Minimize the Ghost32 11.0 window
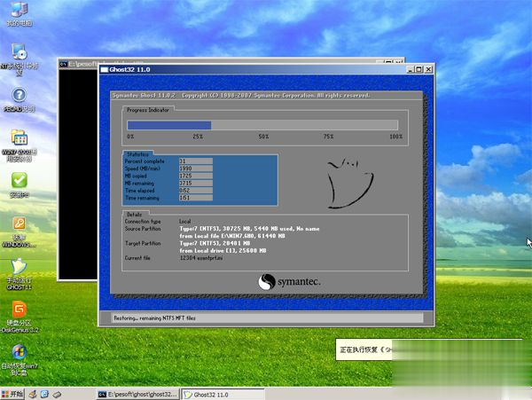This screenshot has width=532, height=400. click(x=411, y=69)
